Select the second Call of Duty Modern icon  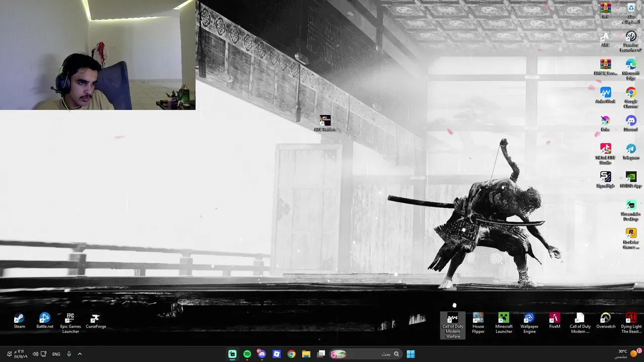click(580, 323)
